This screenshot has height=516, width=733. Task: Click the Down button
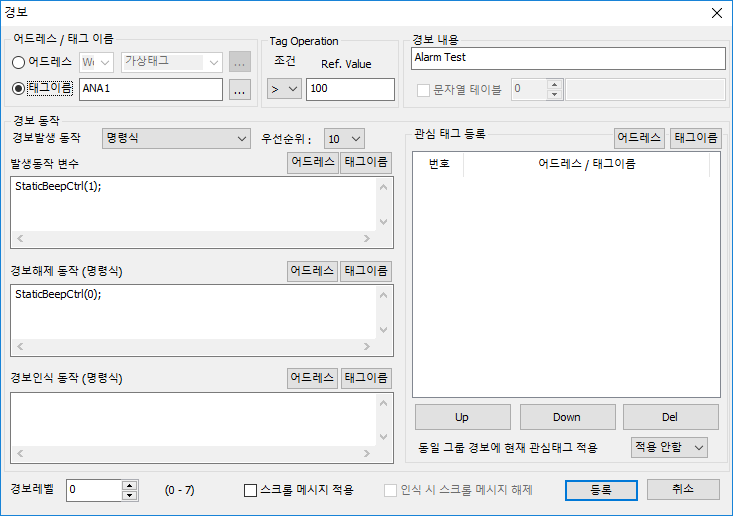568,417
